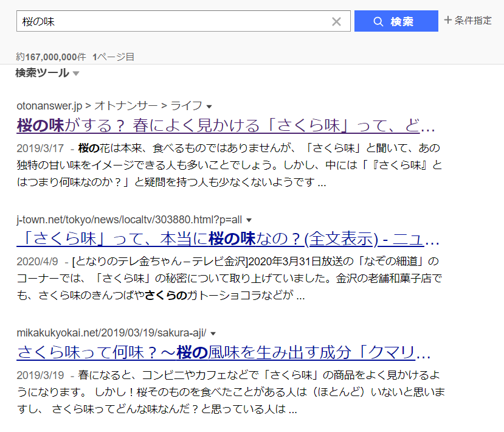Expand the 検索ツール dropdown
The image size is (504, 432).
coord(47,73)
